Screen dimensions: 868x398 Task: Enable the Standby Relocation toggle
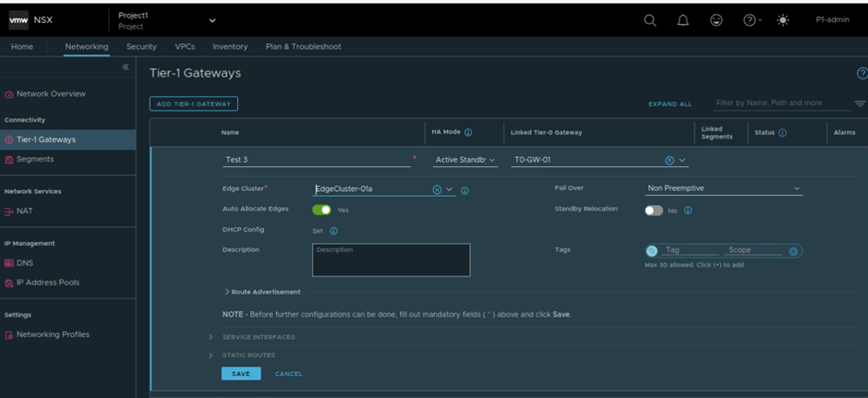point(654,210)
